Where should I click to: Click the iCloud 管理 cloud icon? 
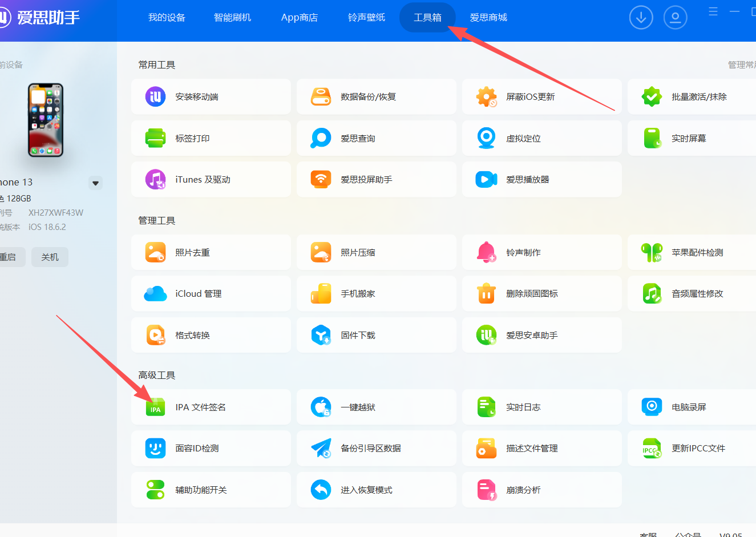155,294
